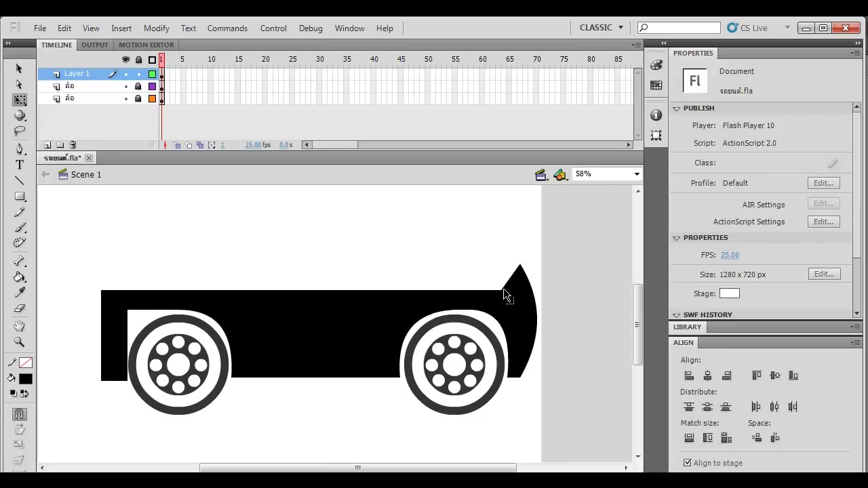This screenshot has height=488, width=868.
Task: Click the Edit Scene icon
Action: pyautogui.click(x=540, y=175)
